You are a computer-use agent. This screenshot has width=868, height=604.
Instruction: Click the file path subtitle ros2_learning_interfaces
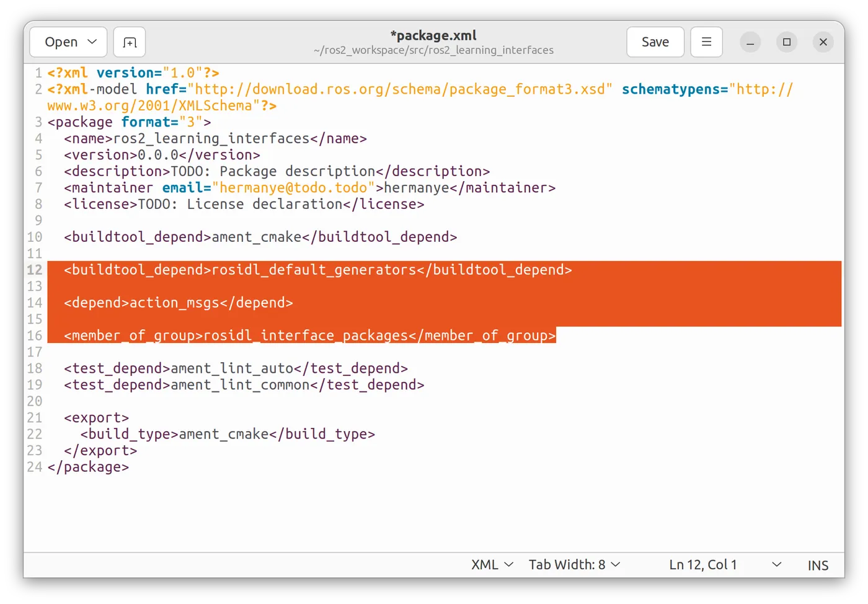(433, 50)
